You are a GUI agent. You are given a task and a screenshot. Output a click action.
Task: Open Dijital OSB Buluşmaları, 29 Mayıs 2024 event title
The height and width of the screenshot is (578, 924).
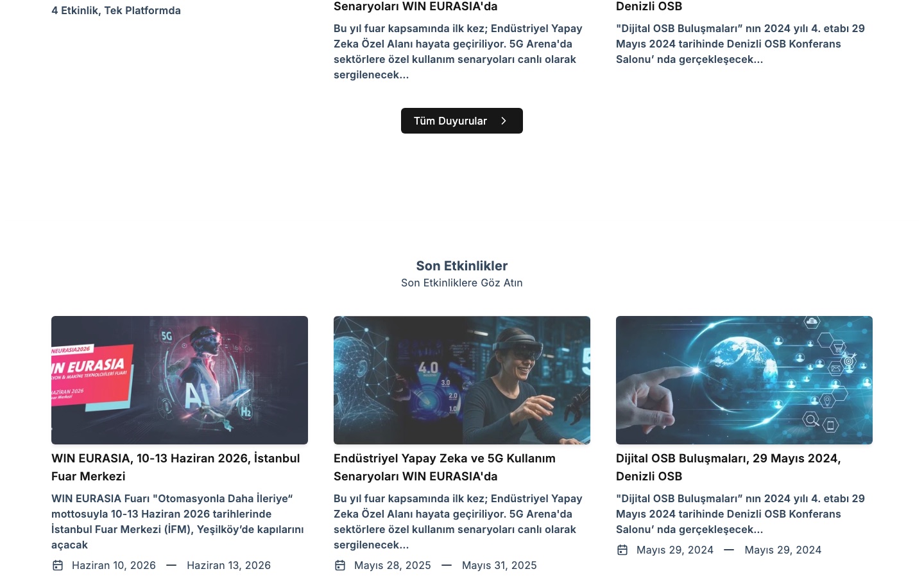[728, 467]
